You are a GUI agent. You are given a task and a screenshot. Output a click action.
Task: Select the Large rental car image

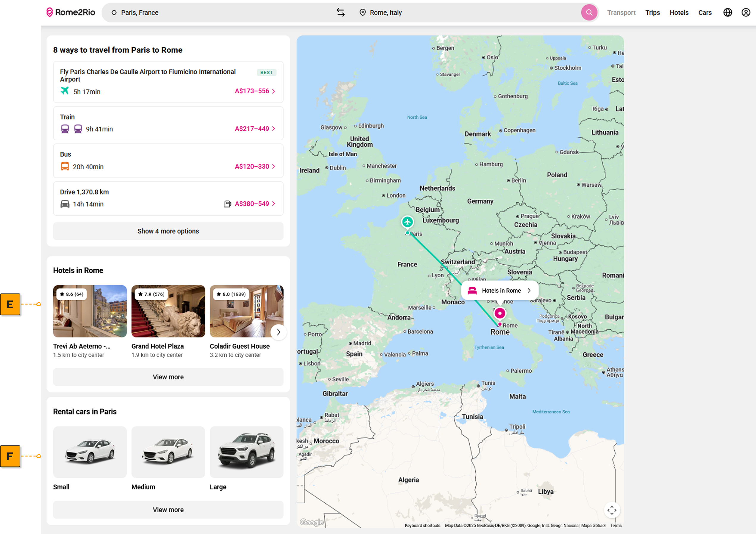click(x=246, y=452)
